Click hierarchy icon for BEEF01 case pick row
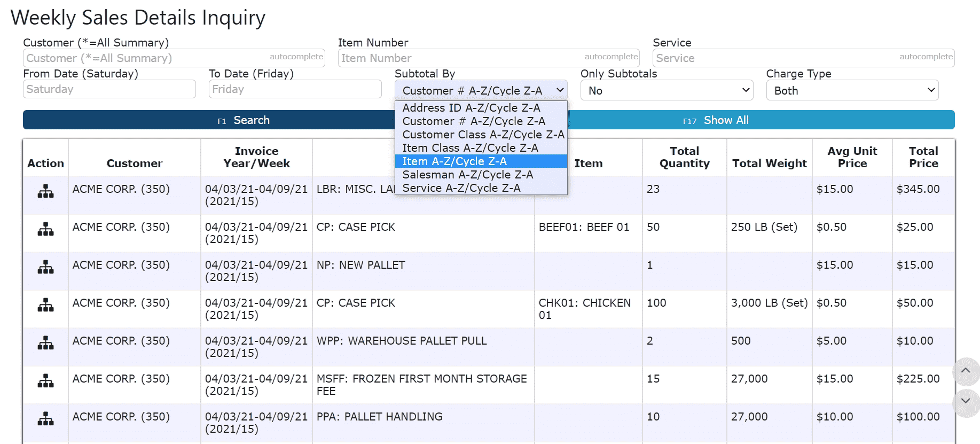980x444 pixels. pyautogui.click(x=45, y=229)
